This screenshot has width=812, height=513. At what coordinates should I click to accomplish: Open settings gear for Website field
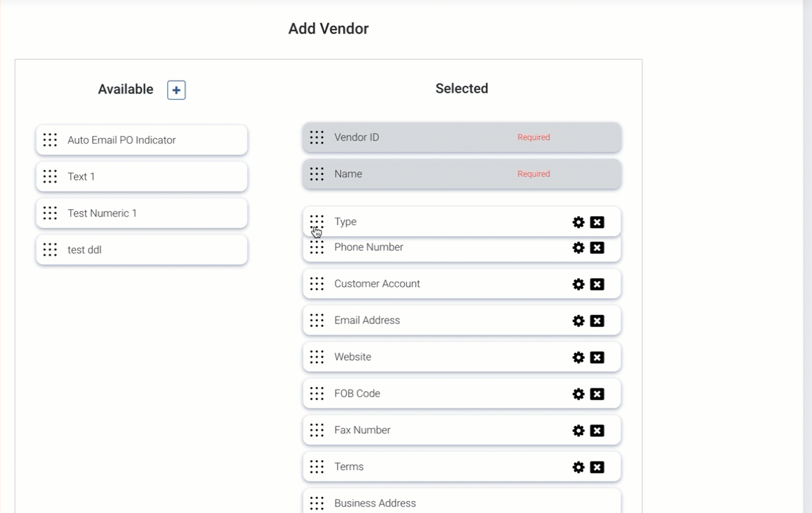click(578, 357)
